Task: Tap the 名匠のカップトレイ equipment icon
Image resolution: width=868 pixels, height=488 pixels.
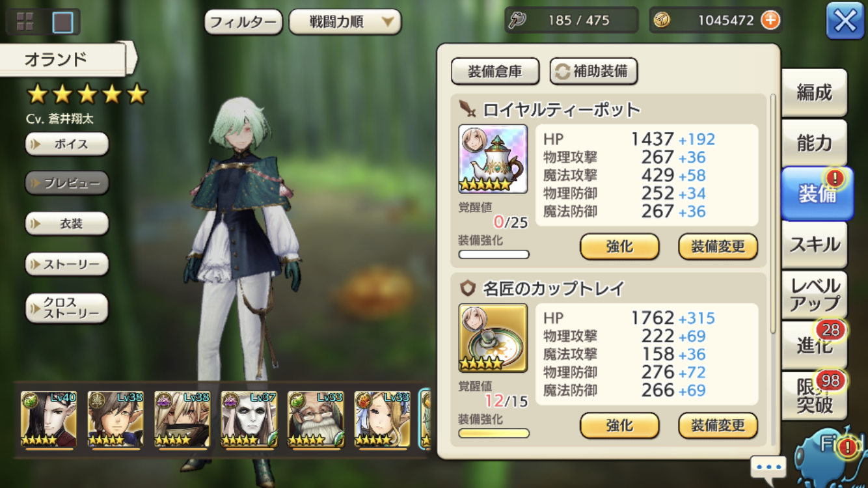Action: click(493, 338)
